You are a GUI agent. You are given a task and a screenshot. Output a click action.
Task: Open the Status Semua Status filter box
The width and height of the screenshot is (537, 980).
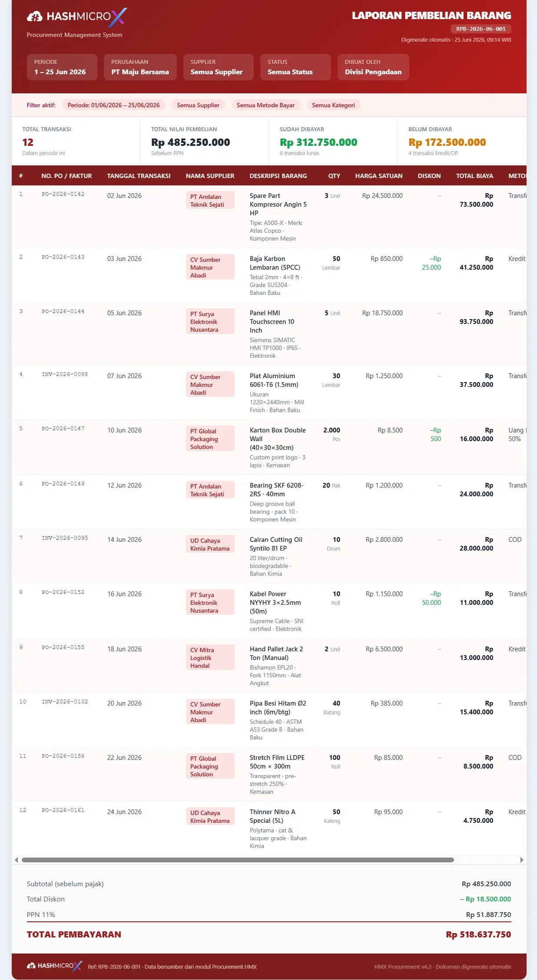click(295, 67)
